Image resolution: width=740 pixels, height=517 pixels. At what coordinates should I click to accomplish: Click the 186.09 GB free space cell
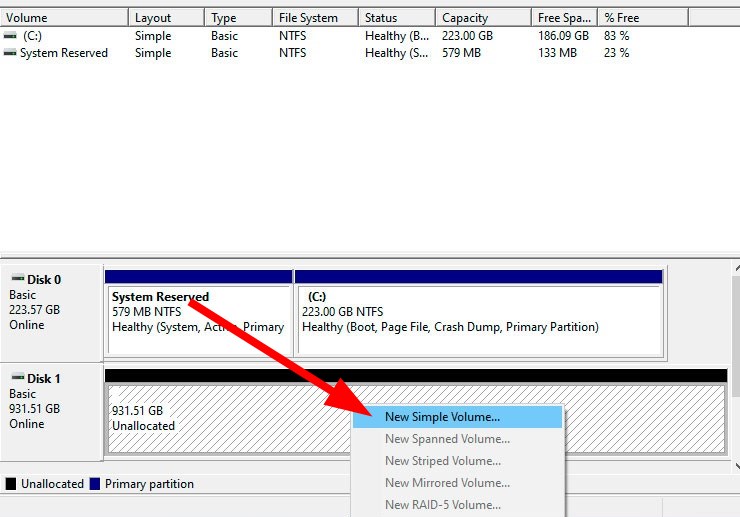click(x=563, y=36)
